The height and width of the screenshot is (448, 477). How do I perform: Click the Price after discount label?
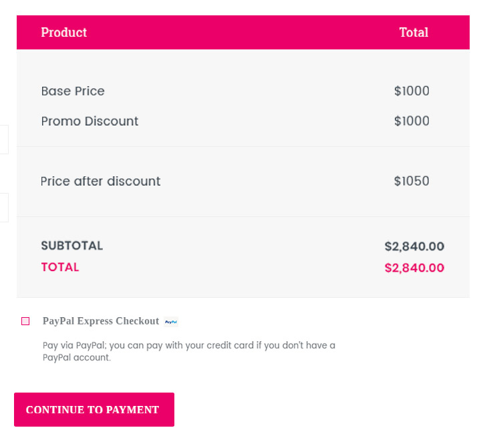click(100, 181)
